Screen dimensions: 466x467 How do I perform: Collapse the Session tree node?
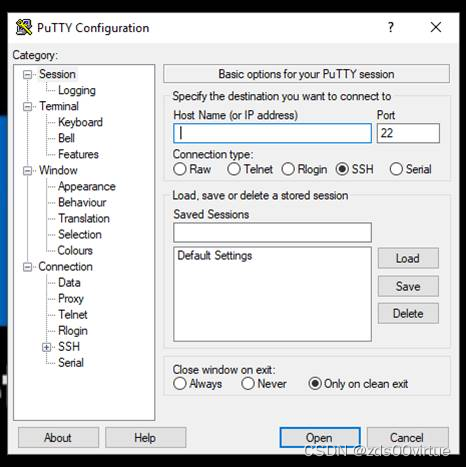coord(28,74)
